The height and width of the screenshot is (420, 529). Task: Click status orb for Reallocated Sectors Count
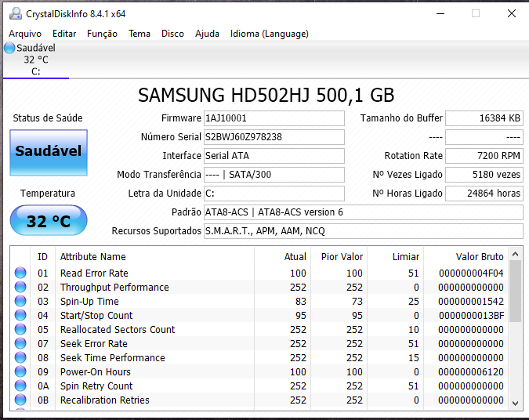tap(20, 329)
